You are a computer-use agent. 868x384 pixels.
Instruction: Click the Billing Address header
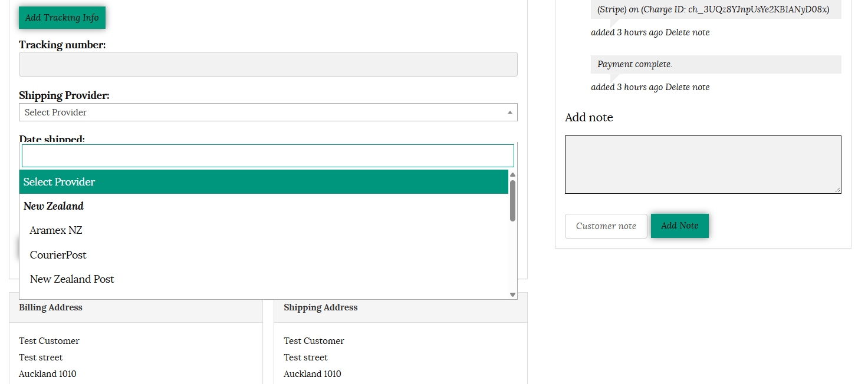(x=51, y=307)
